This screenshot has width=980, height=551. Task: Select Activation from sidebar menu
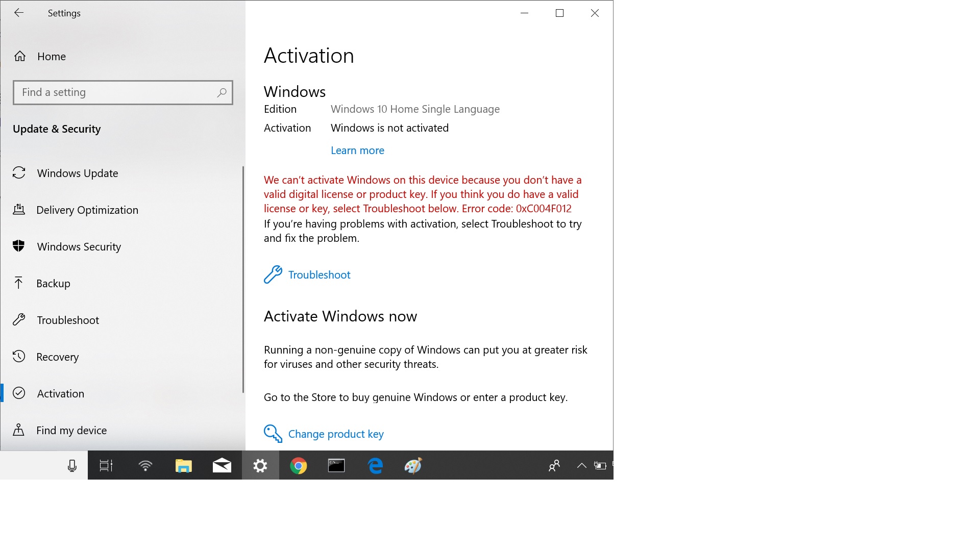(x=61, y=393)
